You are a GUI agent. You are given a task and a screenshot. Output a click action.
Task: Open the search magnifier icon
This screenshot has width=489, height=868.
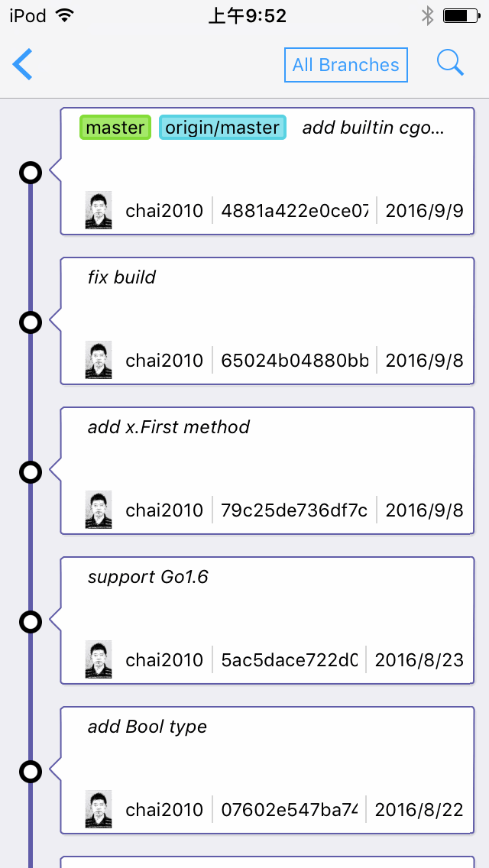click(450, 63)
